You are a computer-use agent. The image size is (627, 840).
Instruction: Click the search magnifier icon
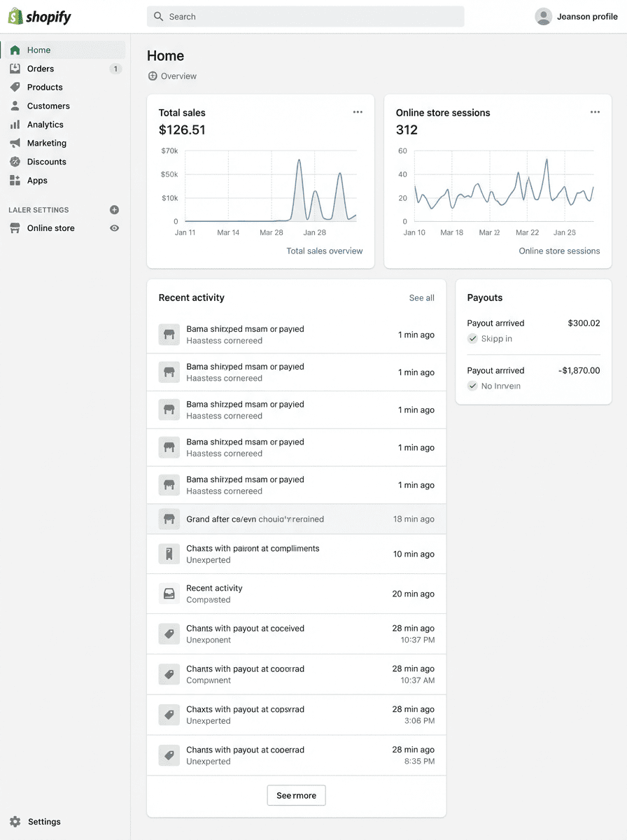click(159, 17)
